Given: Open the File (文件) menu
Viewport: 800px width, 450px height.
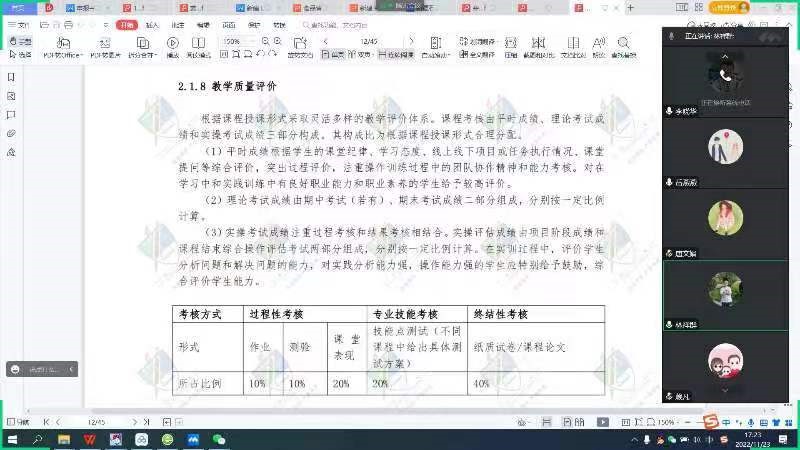Looking at the screenshot, I should click(x=22, y=24).
